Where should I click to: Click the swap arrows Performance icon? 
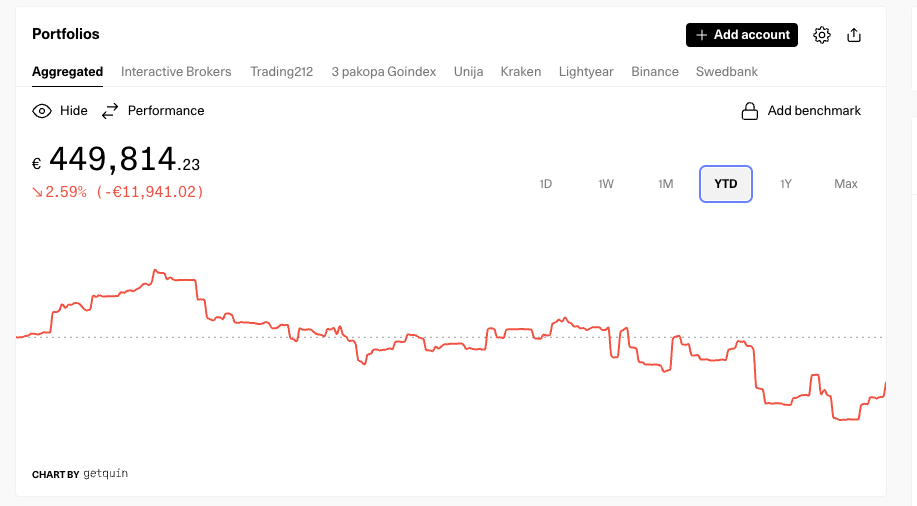pos(110,111)
